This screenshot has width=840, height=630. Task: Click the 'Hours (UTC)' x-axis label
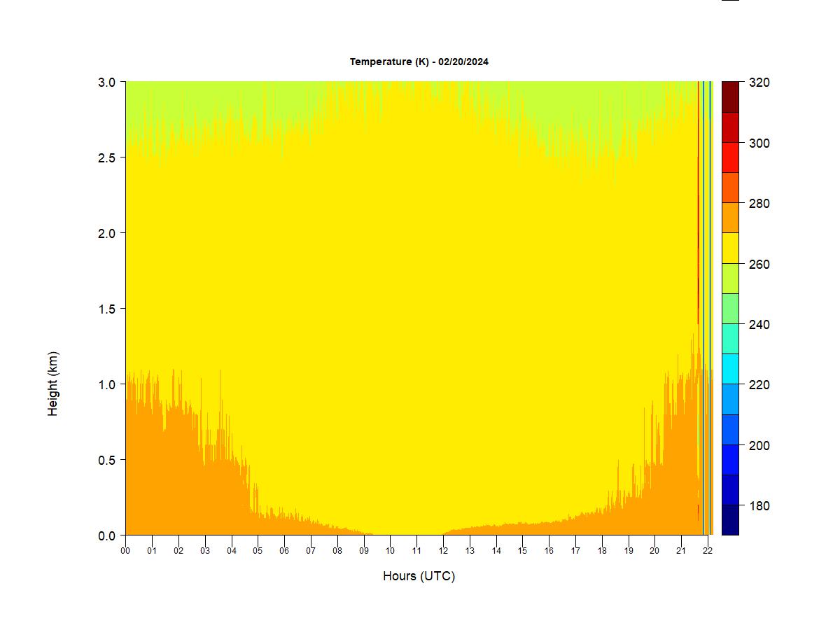419,576
